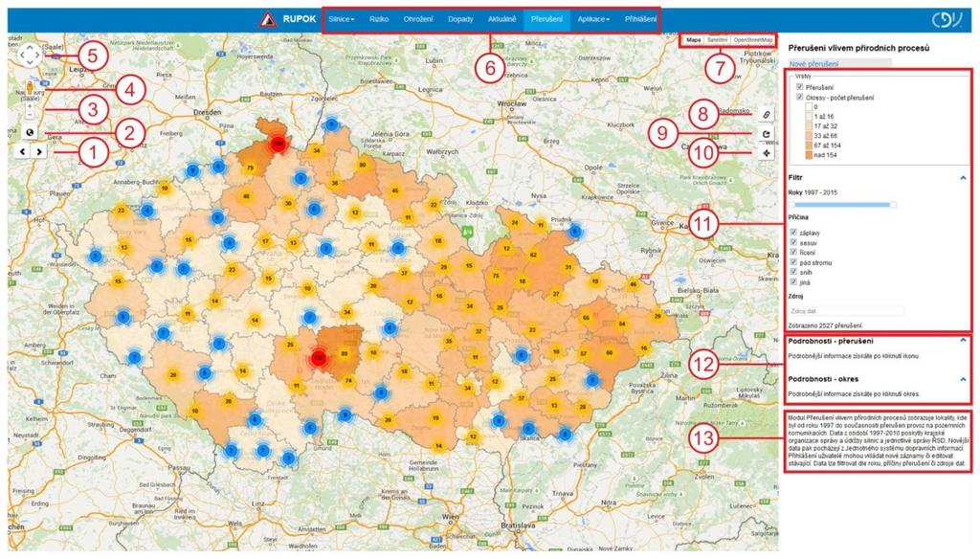
Task: Uncheck the sníh cause filter
Action: tap(793, 272)
